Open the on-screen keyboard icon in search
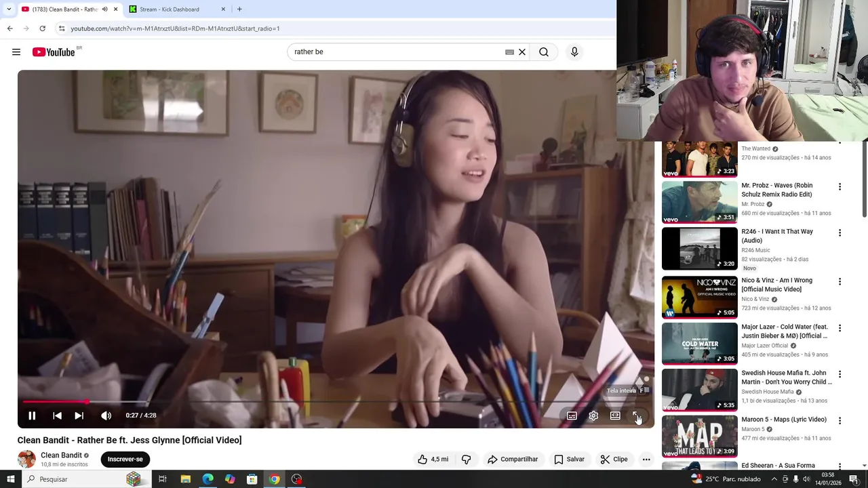Image resolution: width=868 pixels, height=488 pixels. point(509,52)
